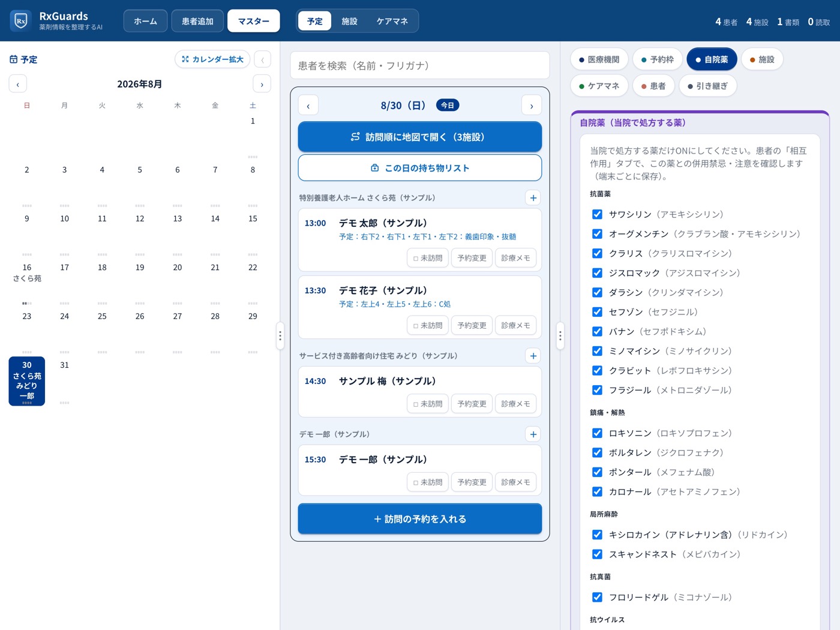Toggle 未訪問 for サンプル 梅 14:30 visit
The width and height of the screenshot is (840, 630).
[428, 404]
